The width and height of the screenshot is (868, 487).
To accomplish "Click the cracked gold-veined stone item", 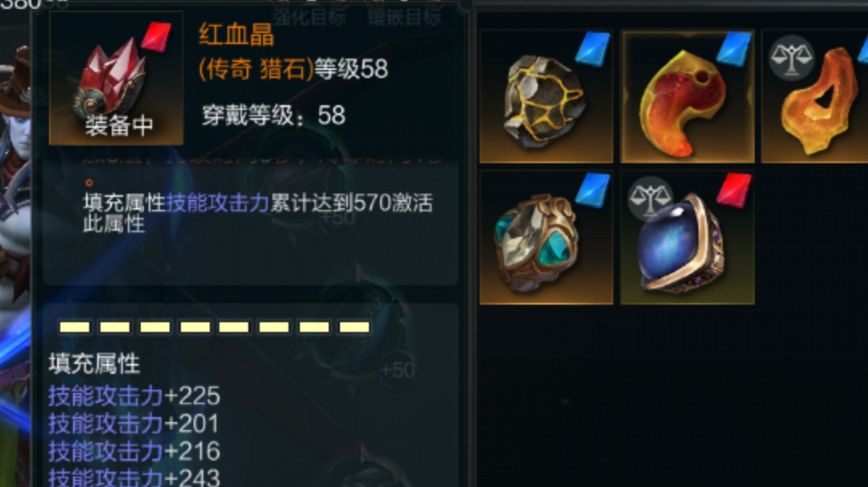I will pyautogui.click(x=547, y=96).
